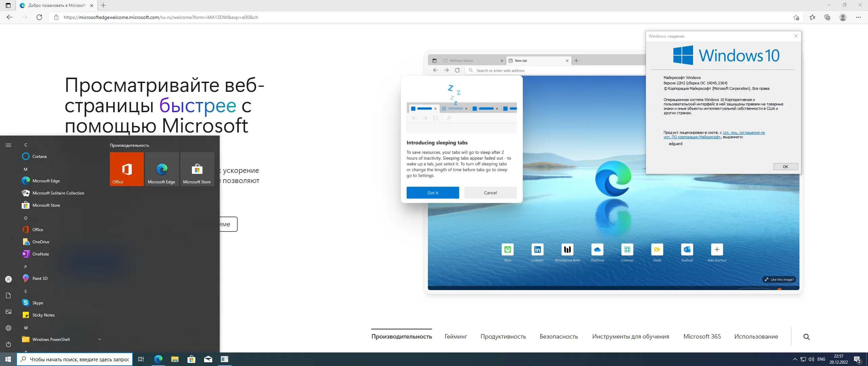
Task: Select the Безопасность tab
Action: pyautogui.click(x=559, y=337)
